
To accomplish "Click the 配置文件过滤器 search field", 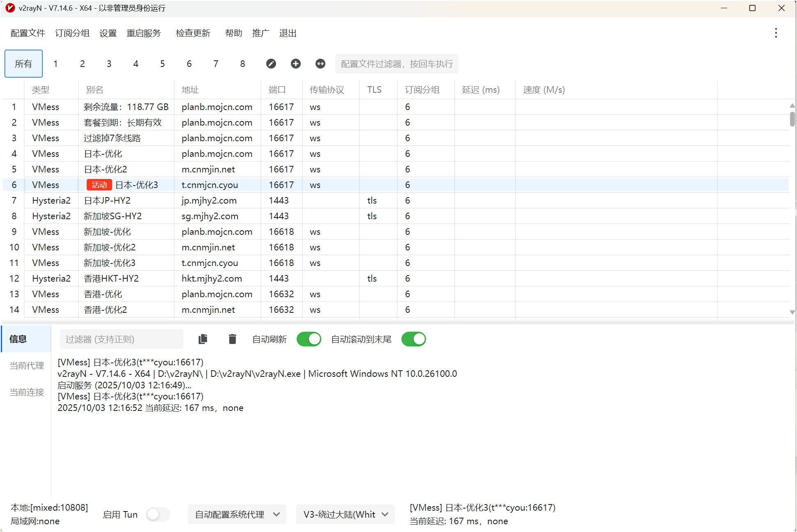I will [x=396, y=64].
